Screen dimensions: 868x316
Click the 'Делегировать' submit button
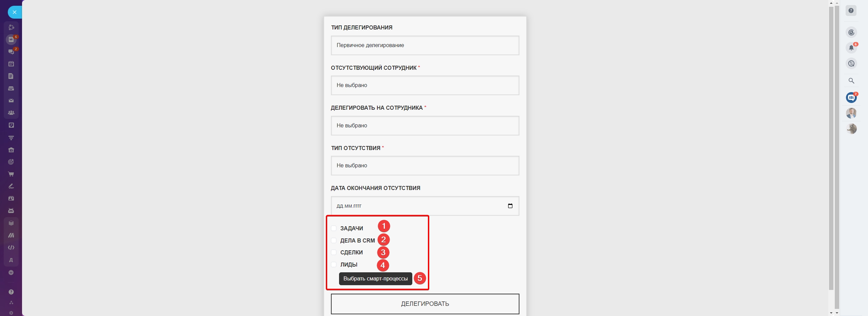click(425, 304)
